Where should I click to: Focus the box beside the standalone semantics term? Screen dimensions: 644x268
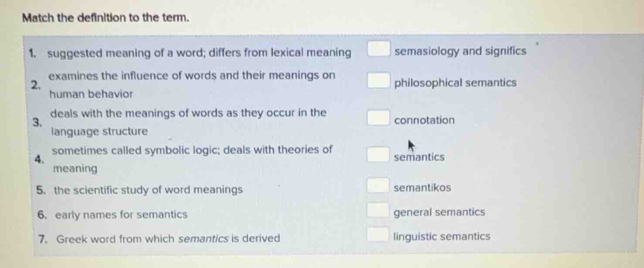[x=378, y=155]
